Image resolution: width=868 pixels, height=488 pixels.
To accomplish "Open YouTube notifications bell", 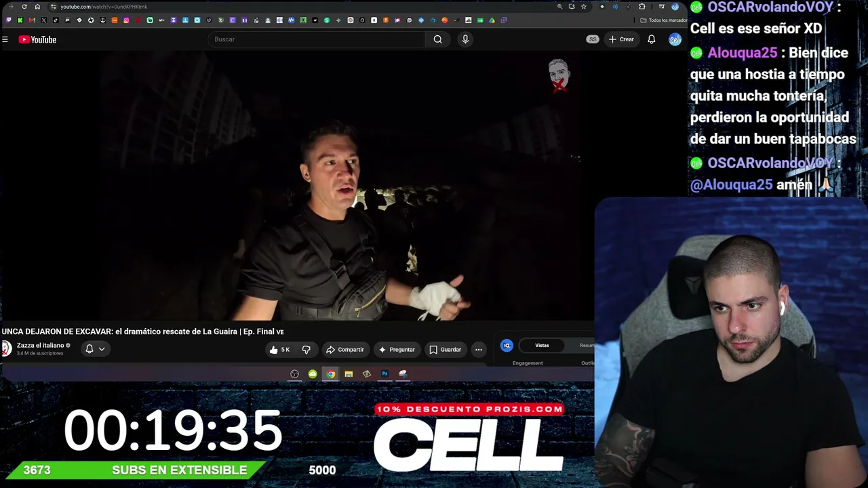I will 652,39.
